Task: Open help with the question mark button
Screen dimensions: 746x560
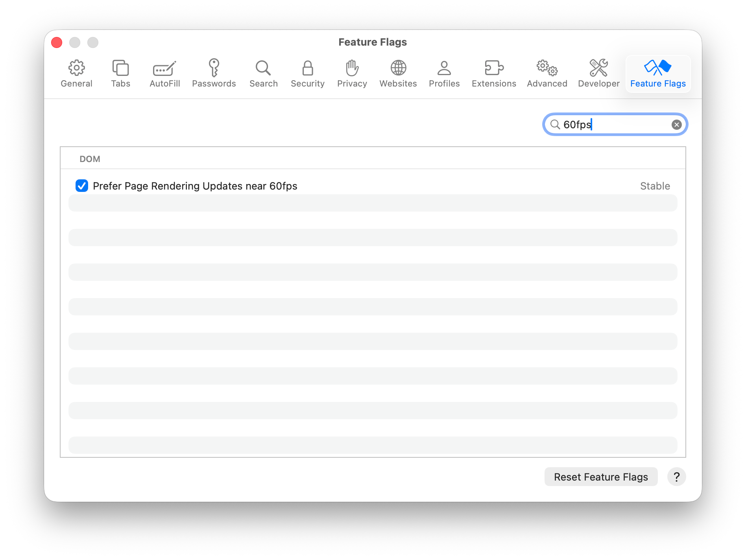Action: 676,477
